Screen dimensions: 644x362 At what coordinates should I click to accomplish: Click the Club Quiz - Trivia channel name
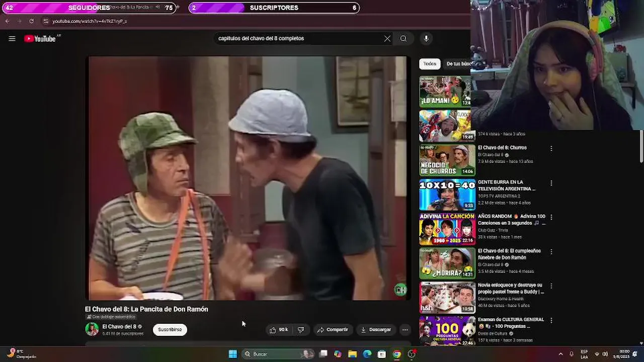coord(493,230)
